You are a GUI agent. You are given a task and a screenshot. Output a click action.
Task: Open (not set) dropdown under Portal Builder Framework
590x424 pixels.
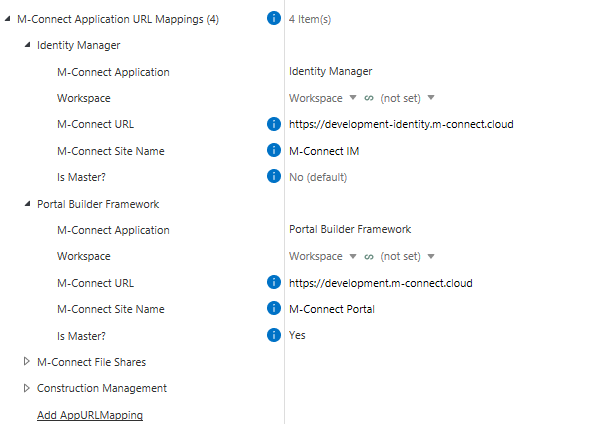[431, 257]
